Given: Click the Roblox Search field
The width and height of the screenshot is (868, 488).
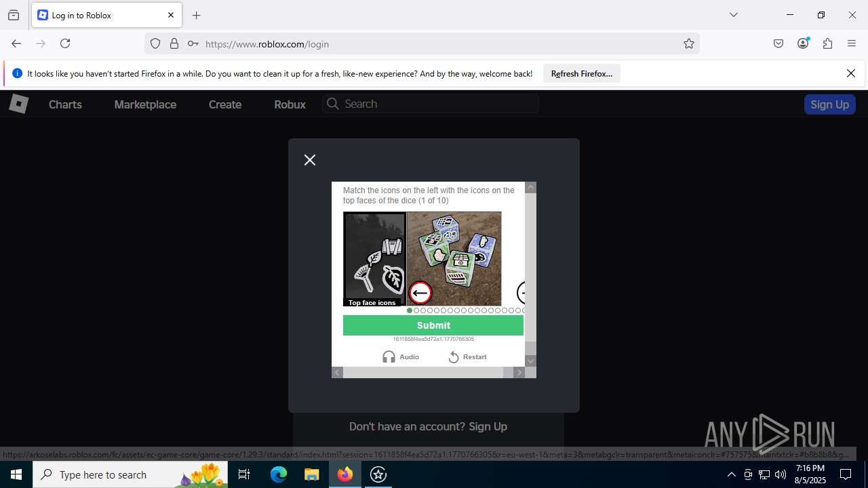Looking at the screenshot, I should coord(431,104).
